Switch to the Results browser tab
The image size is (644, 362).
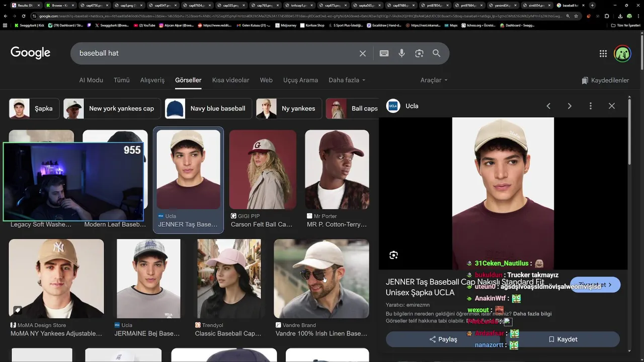[25, 6]
